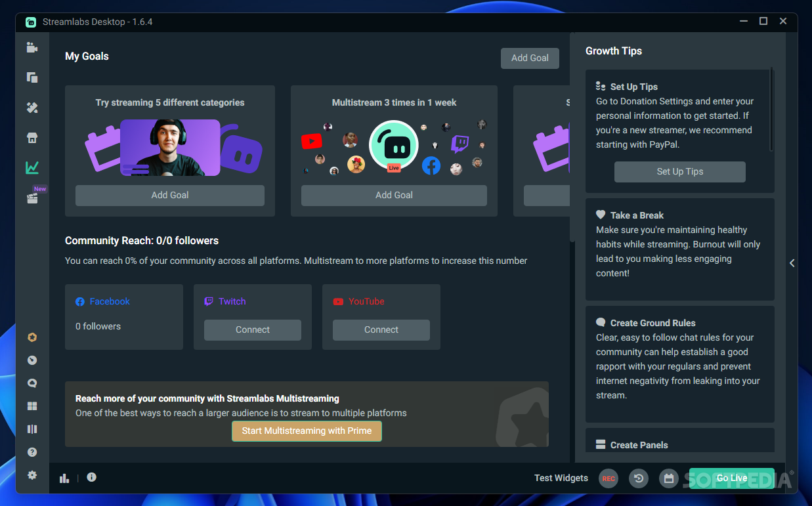
Task: Click Start Multistreaming with Prime
Action: (307, 431)
